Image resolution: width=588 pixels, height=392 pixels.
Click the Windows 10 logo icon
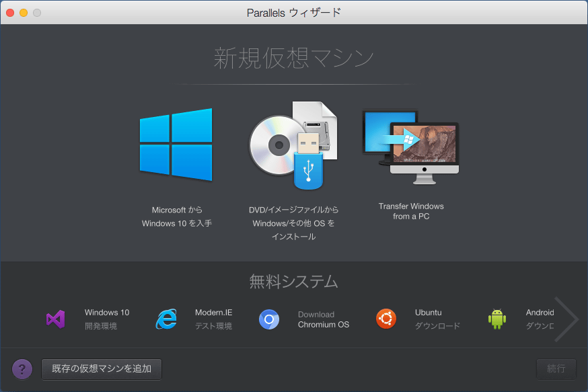[x=176, y=145]
